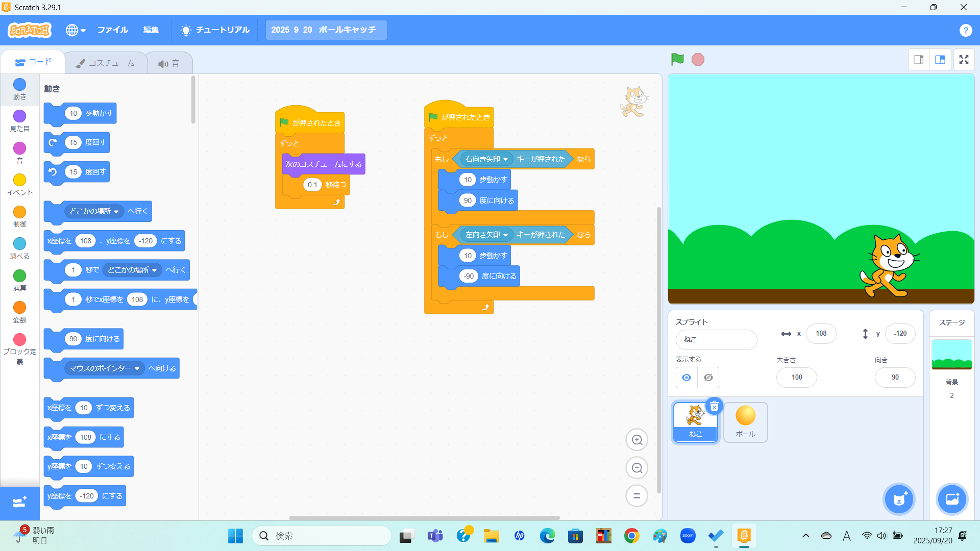
Task: Zoom out the code workspace
Action: click(636, 468)
